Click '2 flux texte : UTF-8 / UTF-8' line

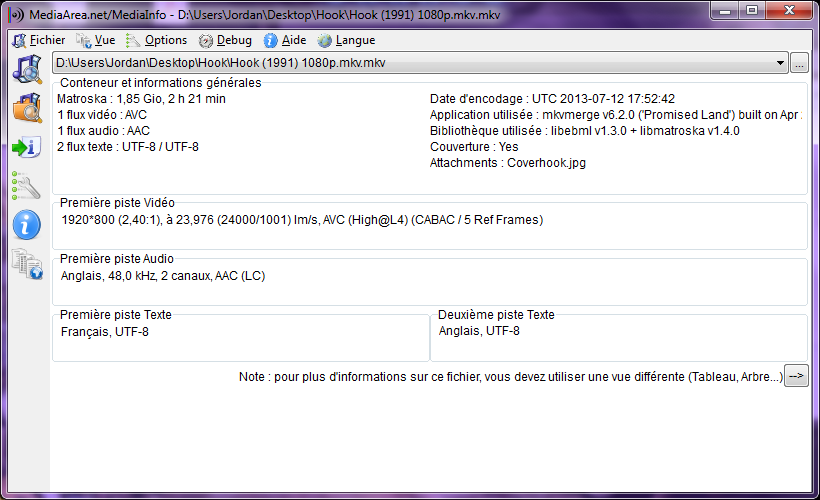pyautogui.click(x=128, y=147)
